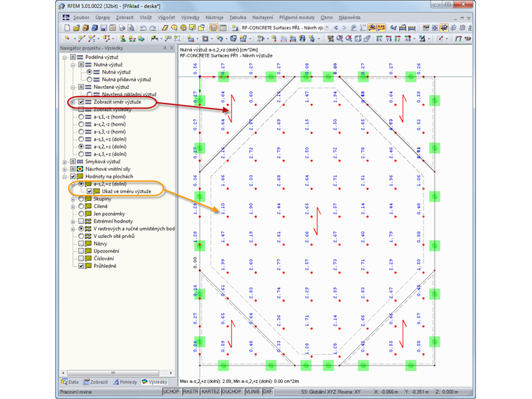Toggle the Hodnoty na plochách checkbox
Screen dimensions: 532x399
[73, 176]
